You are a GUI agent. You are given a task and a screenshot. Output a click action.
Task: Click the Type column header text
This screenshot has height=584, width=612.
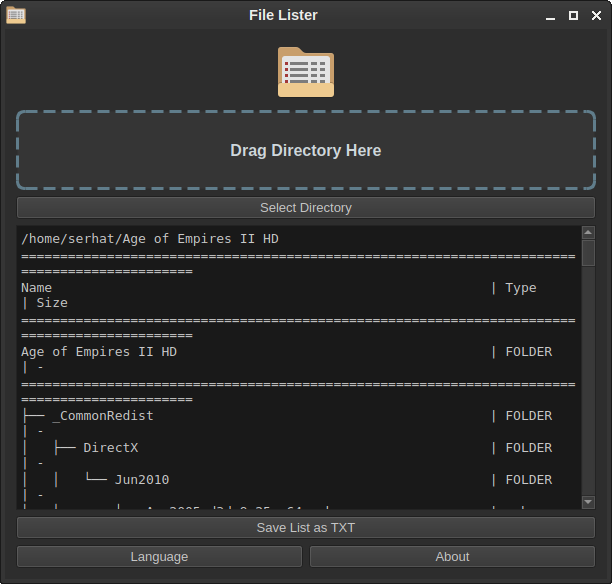tap(521, 287)
